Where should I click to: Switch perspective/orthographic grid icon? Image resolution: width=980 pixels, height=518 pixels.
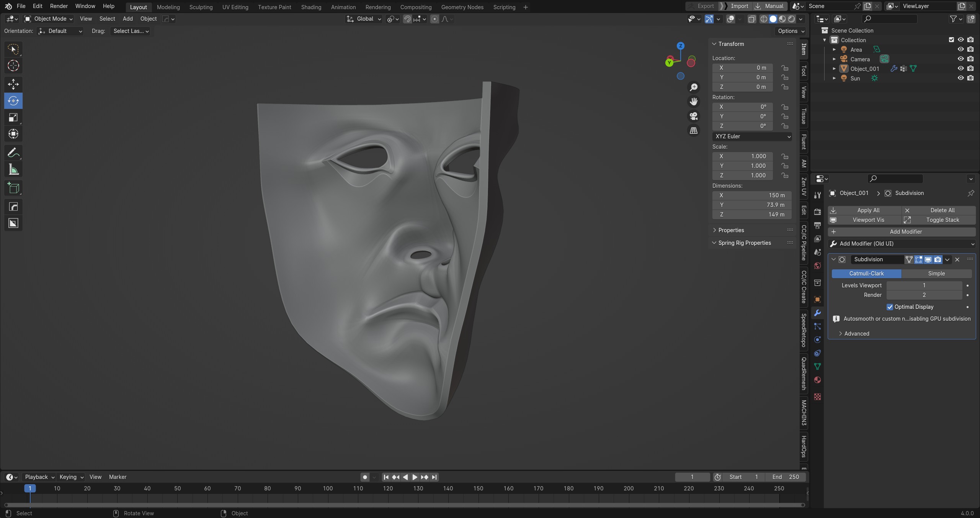click(x=693, y=131)
